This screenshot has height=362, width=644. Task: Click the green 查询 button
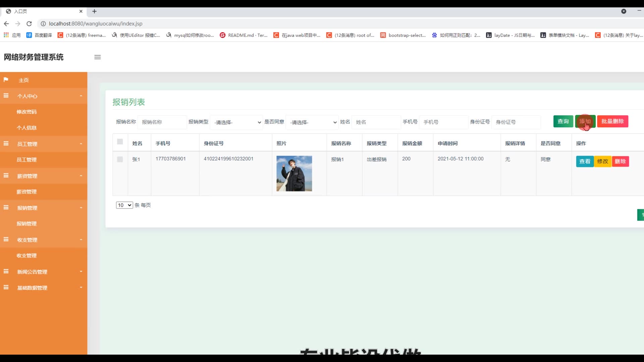pyautogui.click(x=563, y=121)
